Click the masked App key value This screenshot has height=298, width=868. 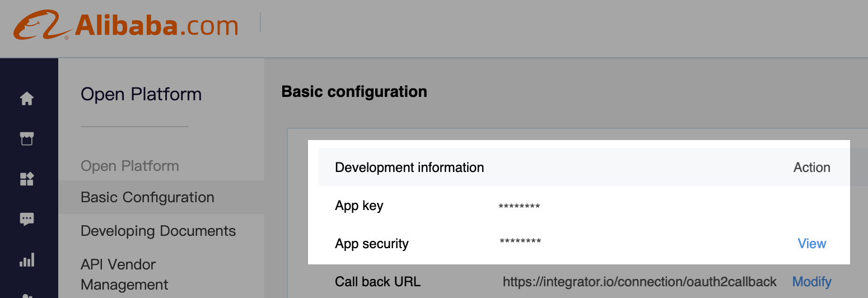[x=519, y=207]
